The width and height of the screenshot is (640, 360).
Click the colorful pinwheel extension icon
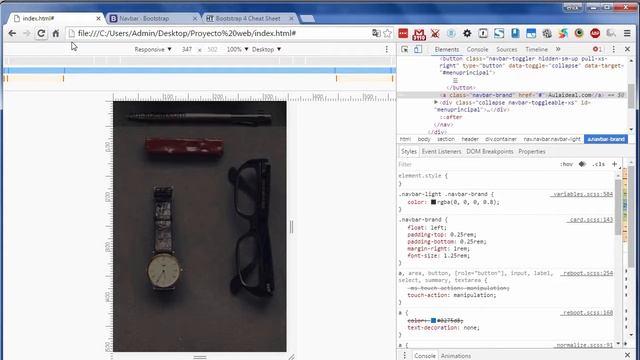[563, 33]
